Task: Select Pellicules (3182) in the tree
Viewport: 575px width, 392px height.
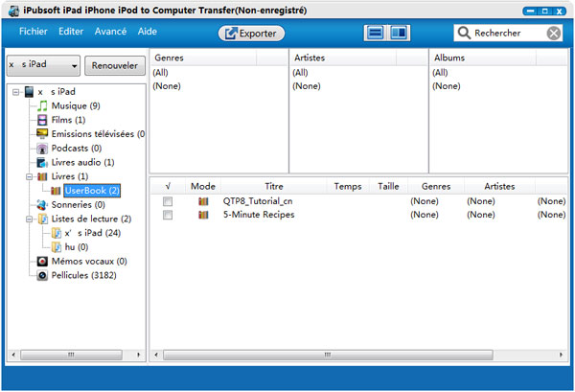Action: click(83, 275)
